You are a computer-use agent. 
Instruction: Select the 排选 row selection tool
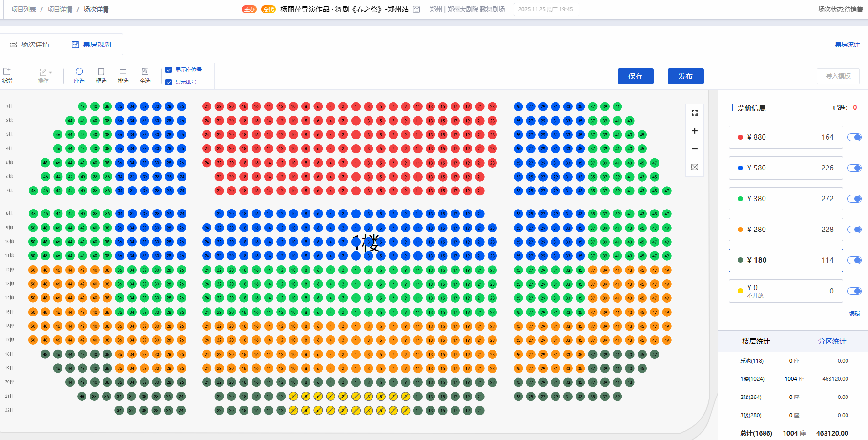(123, 75)
